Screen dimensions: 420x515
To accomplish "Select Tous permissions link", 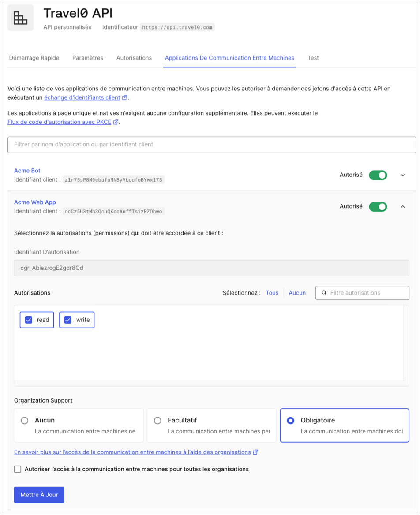I will (x=272, y=293).
